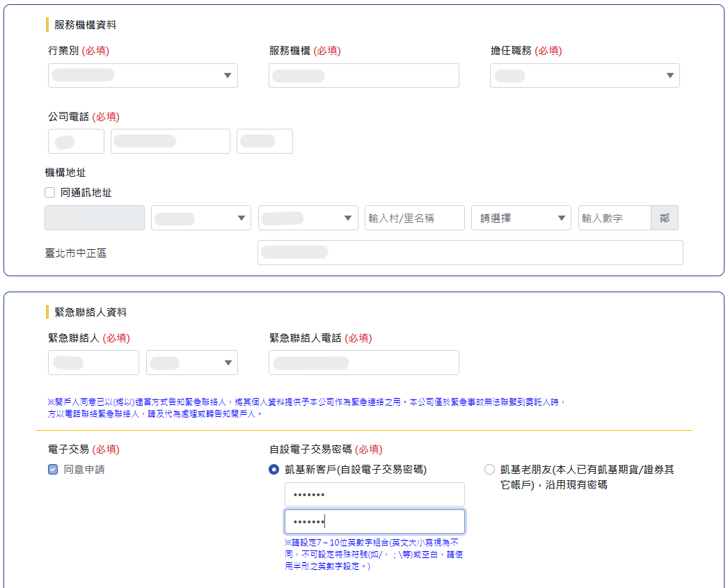This screenshot has height=588, width=728.
Task: Click the 服務機構 text field
Action: tap(363, 76)
